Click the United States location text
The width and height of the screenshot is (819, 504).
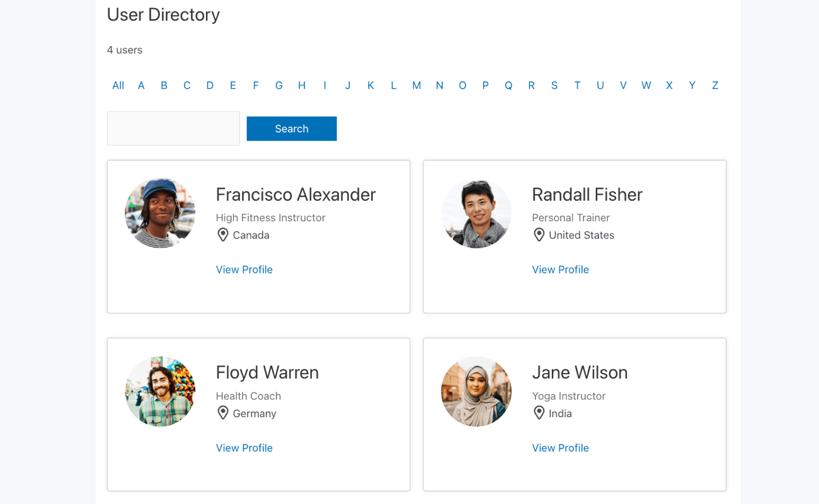coord(581,236)
